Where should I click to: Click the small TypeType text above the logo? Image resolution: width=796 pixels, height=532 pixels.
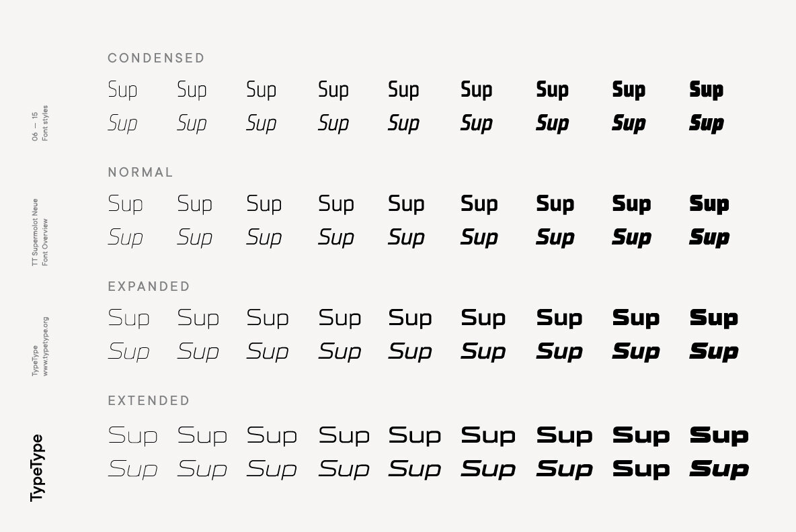(x=35, y=361)
